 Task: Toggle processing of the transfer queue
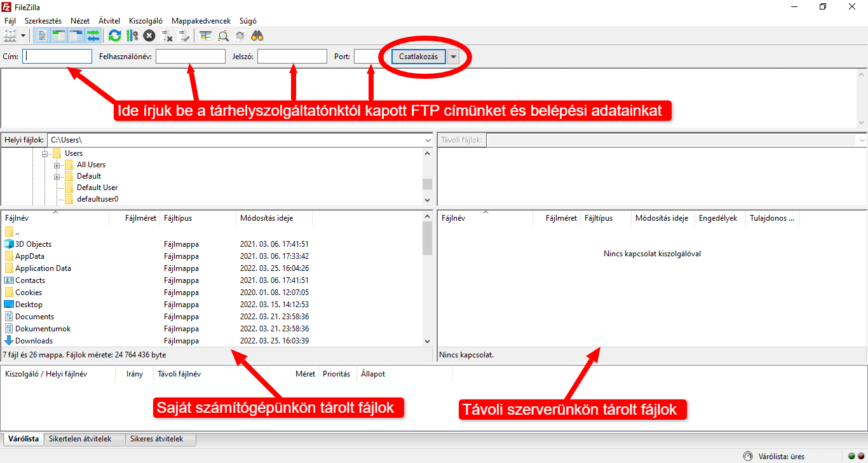tap(132, 36)
